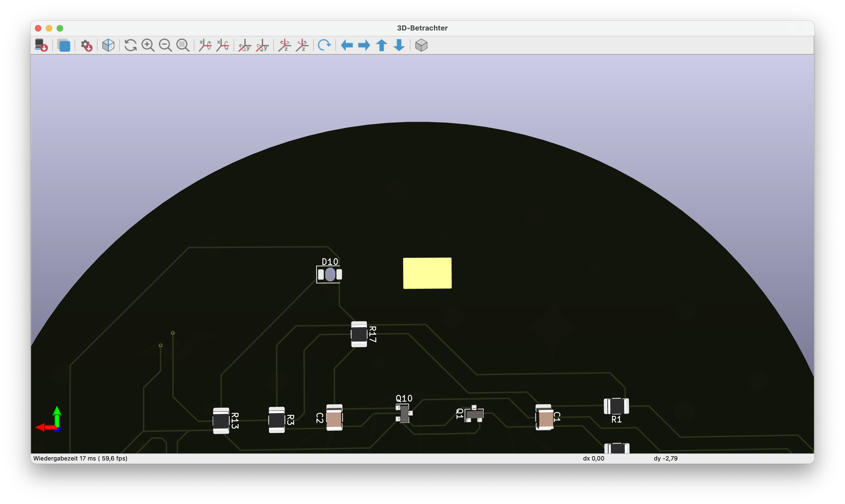Viewport: 845px width, 504px height.
Task: Zoom to fit board
Action: coord(183,45)
